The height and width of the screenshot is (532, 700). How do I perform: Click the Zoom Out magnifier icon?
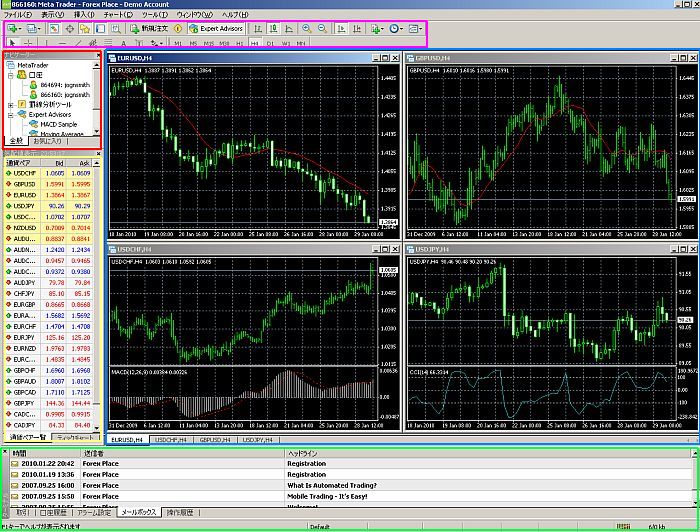tap(322, 29)
